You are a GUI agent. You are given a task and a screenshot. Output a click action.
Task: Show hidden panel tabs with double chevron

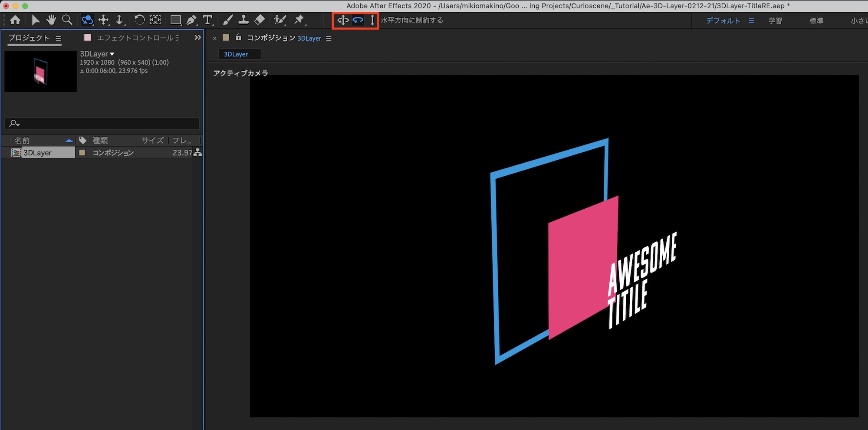[197, 38]
